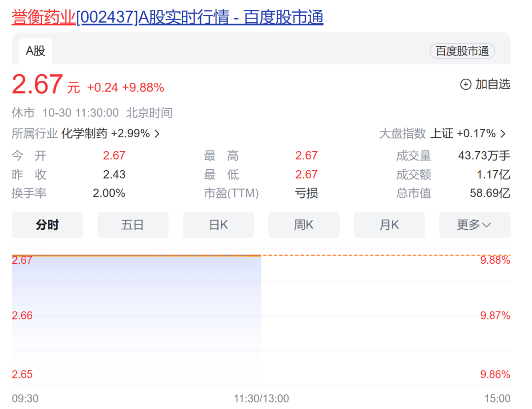
Task: Click the 最高 value 2.67
Action: (306, 156)
